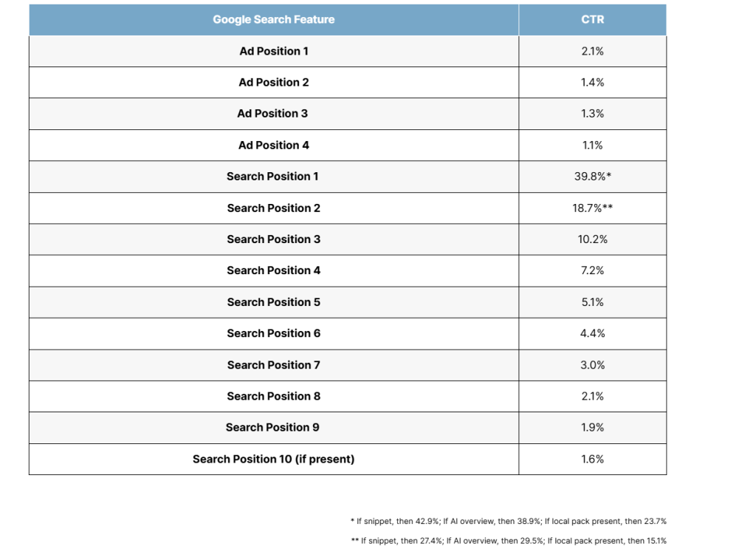The width and height of the screenshot is (756, 549).
Task: Click the 39.8%* CTR value
Action: tap(592, 177)
